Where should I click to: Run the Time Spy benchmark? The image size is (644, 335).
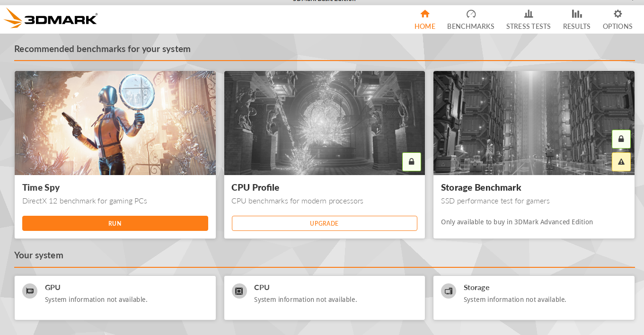click(x=115, y=223)
